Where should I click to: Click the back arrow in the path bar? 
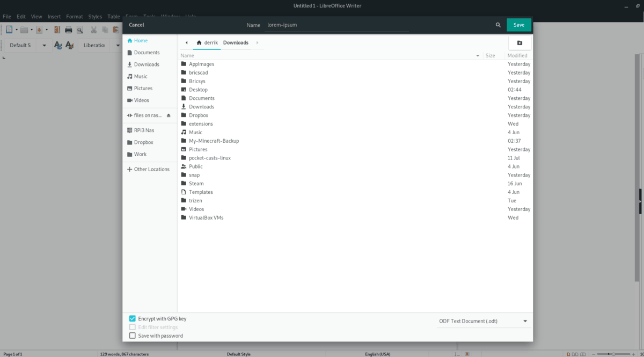186,42
